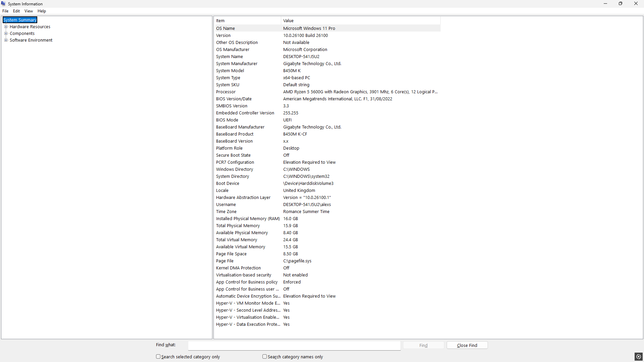The height and width of the screenshot is (362, 644).
Task: Select the Version row item
Action: pos(328,36)
